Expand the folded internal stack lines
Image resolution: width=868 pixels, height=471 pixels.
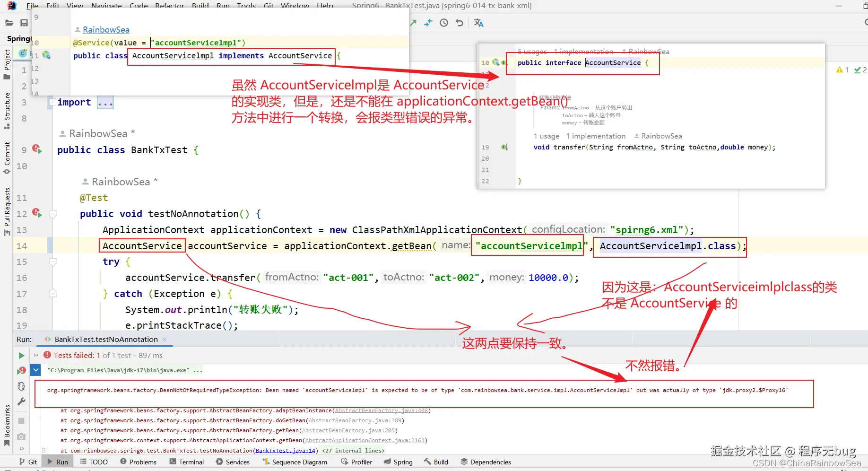[x=44, y=451]
